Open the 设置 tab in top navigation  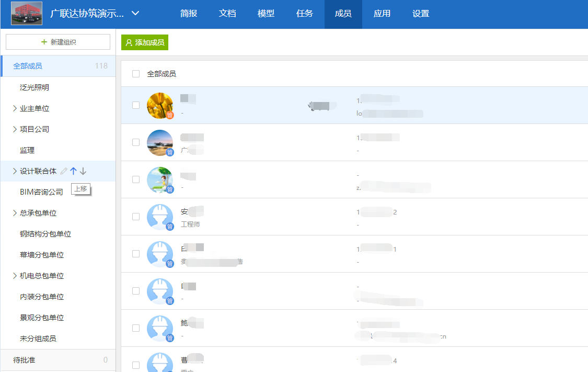click(421, 14)
